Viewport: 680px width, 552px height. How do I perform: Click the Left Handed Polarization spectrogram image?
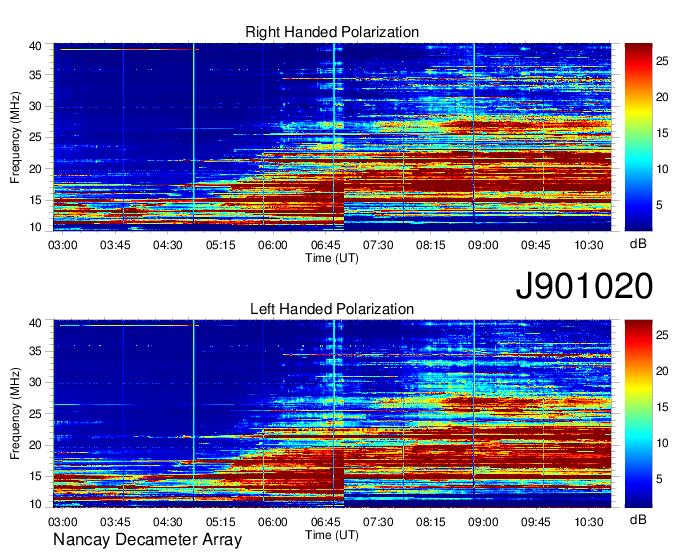[x=332, y=413]
